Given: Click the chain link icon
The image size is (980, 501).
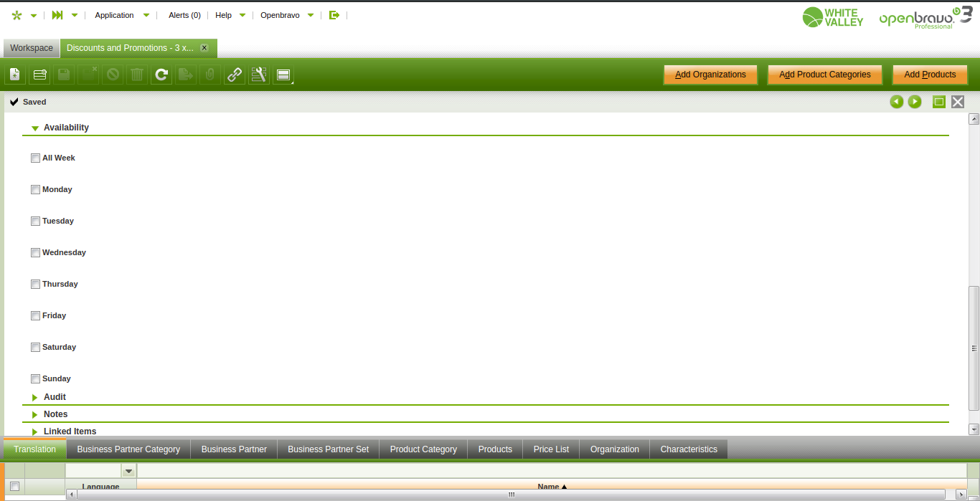Looking at the screenshot, I should (x=235, y=75).
